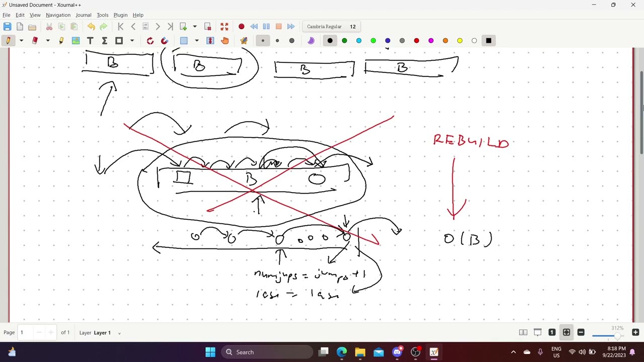Toggle presentation mode icon
Image resolution: width=644 pixels, height=362 pixels.
(x=537, y=332)
